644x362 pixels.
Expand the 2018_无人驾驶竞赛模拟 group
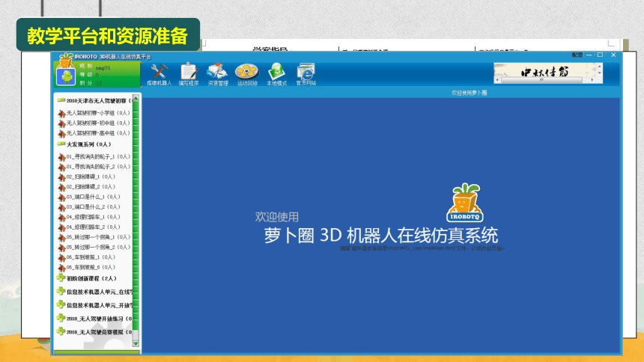[61, 331]
